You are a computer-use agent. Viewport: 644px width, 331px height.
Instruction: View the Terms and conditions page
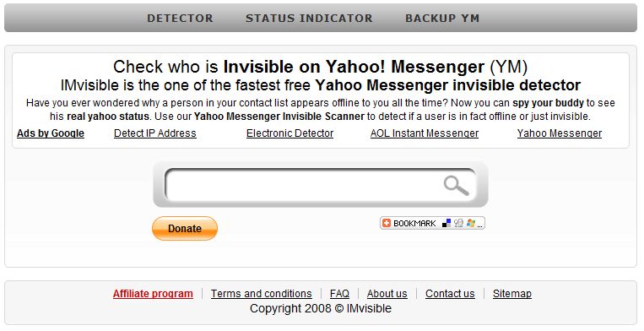[261, 294]
